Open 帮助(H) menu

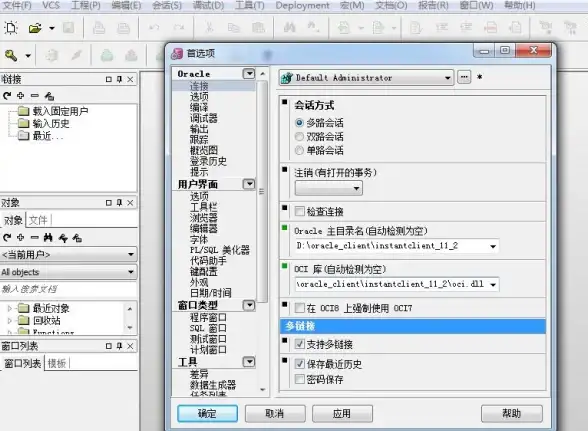coord(519,6)
